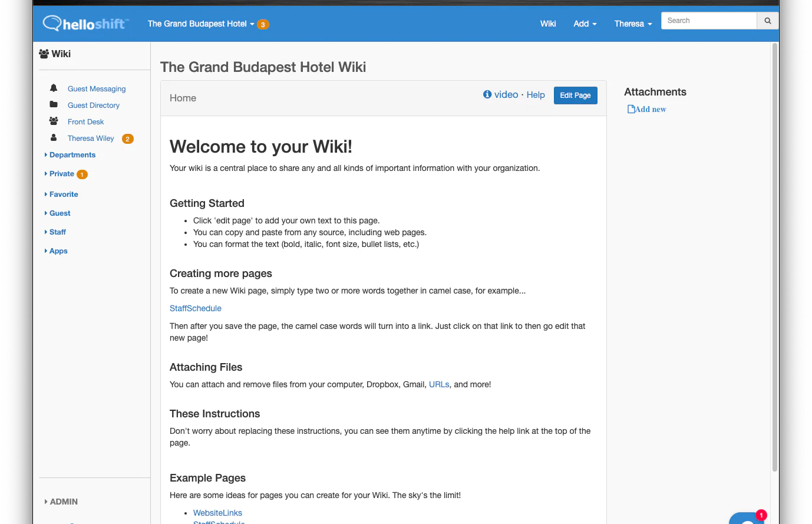Click the bell icon beside Guest Messaging
Screen dimensions: 812x524
click(54, 88)
